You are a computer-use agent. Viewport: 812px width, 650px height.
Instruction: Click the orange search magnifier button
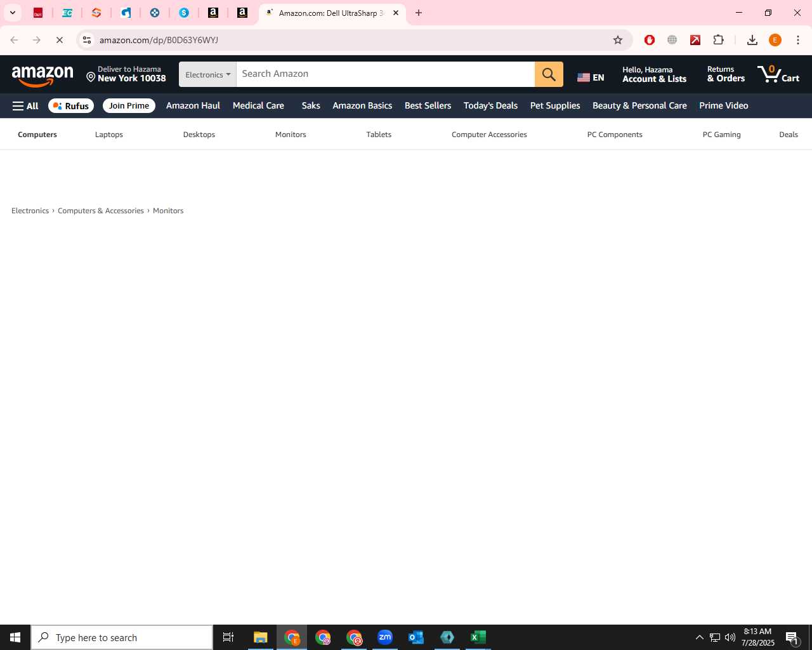549,74
